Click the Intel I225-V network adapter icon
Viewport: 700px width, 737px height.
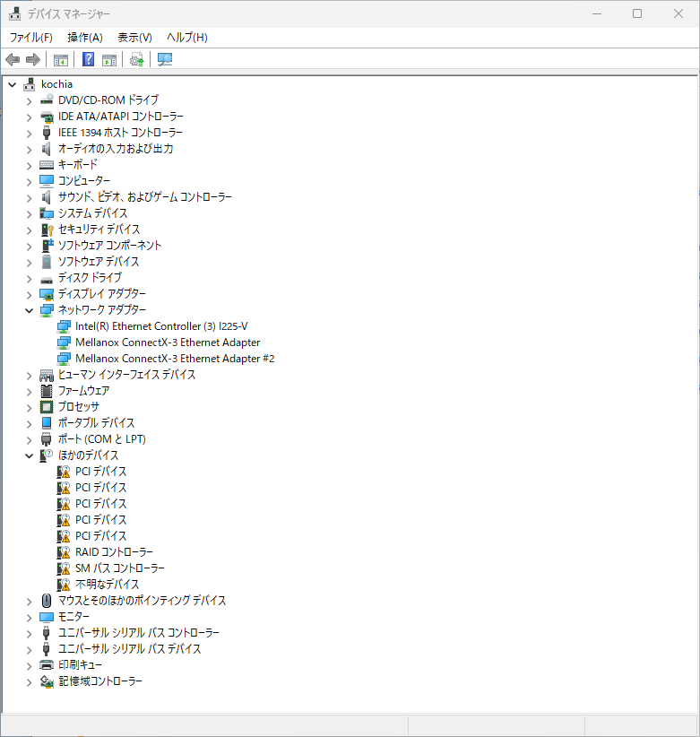(64, 326)
